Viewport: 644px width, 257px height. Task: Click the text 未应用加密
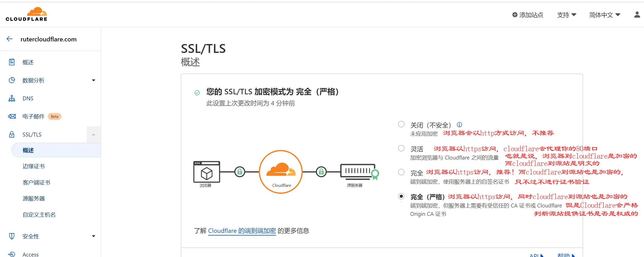(x=424, y=134)
